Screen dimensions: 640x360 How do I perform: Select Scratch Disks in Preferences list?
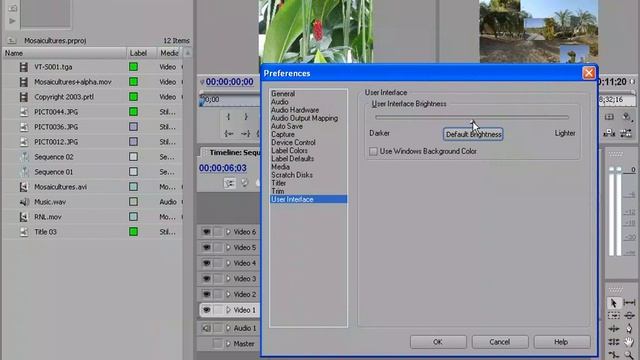click(292, 175)
